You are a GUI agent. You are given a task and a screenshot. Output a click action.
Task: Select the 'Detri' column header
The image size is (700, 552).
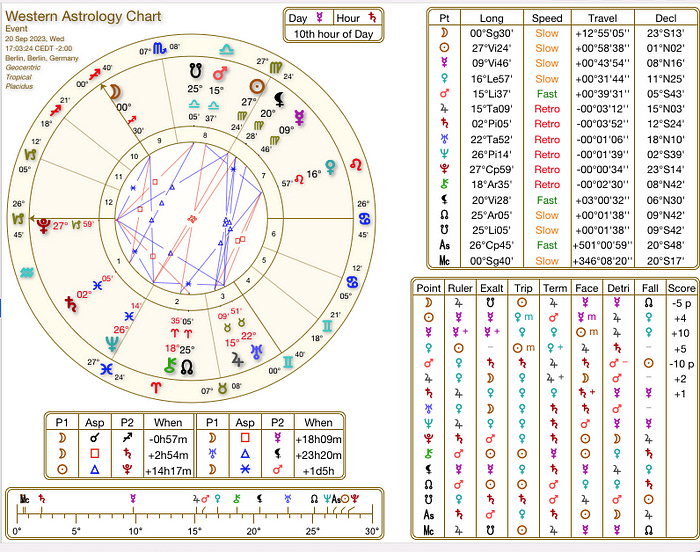618,289
